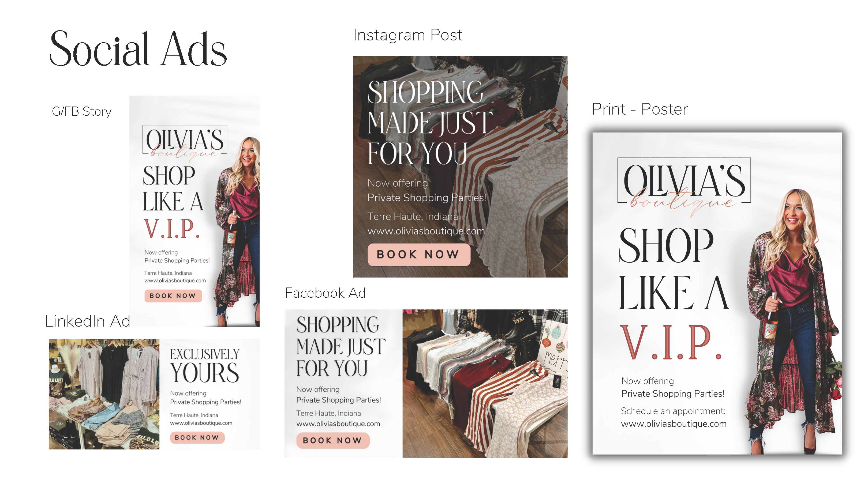
Task: Open the website link in the Instagram Post
Action: tap(426, 231)
